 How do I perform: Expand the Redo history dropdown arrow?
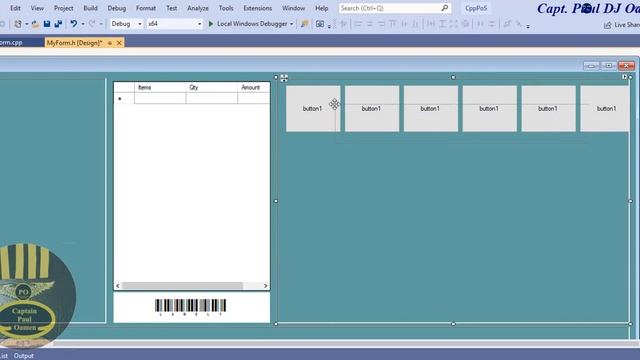tap(101, 24)
